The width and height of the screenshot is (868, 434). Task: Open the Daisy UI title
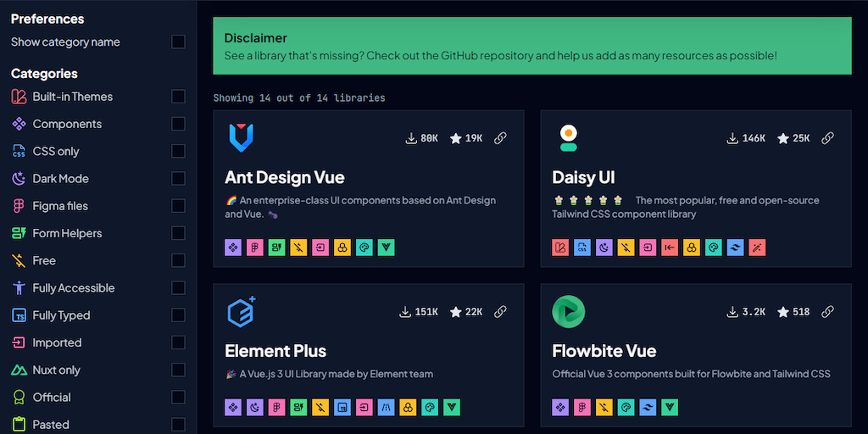coord(583,177)
